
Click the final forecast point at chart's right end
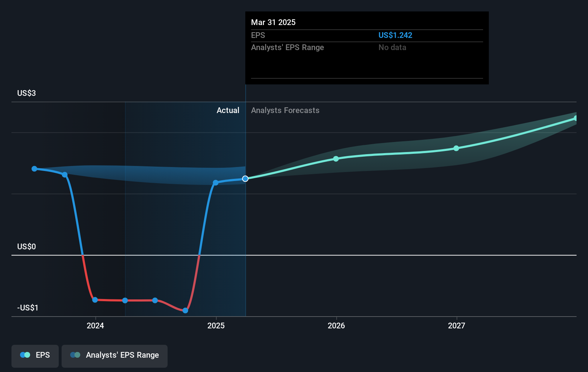(x=575, y=118)
